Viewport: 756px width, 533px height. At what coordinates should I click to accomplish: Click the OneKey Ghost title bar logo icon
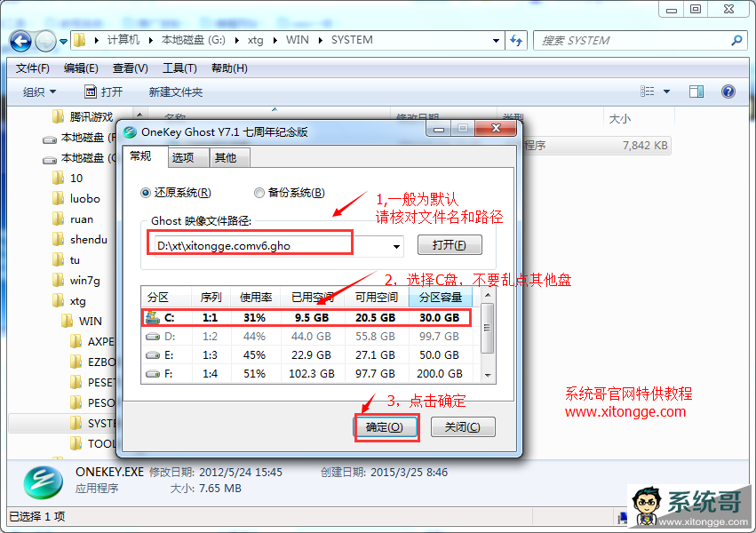(129, 132)
